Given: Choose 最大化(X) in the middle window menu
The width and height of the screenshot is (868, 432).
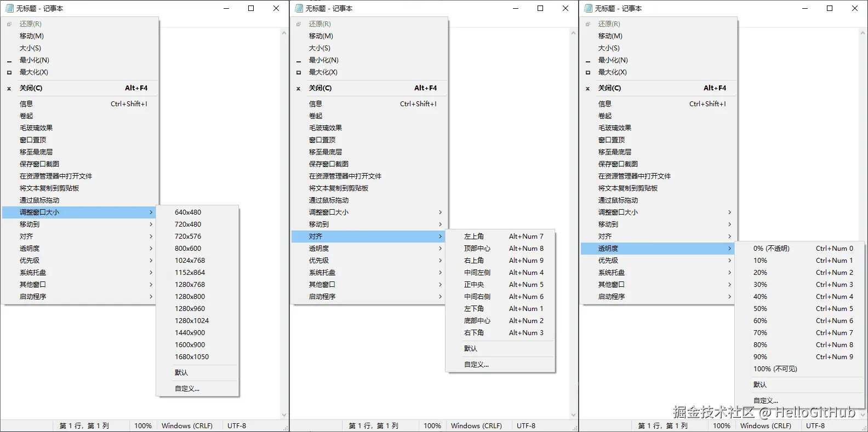Looking at the screenshot, I should coord(370,72).
